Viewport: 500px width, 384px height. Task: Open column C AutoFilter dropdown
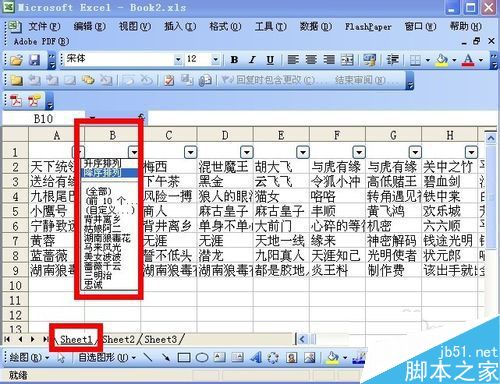click(x=190, y=152)
